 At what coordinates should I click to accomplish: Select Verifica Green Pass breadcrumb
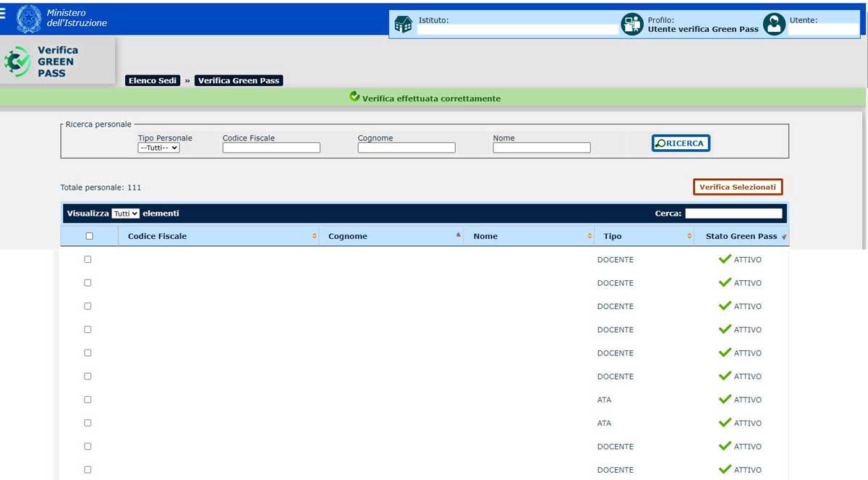pyautogui.click(x=239, y=80)
